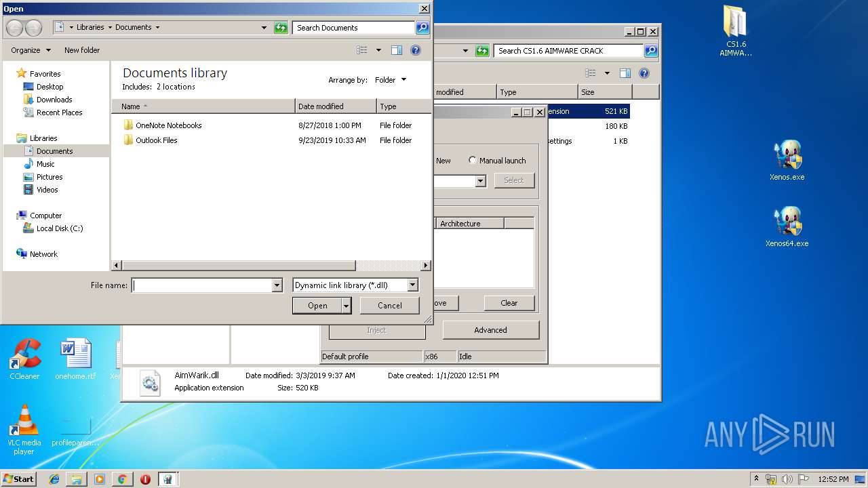The width and height of the screenshot is (868, 488).
Task: Click the change view icon in Open dialog
Action: (362, 50)
